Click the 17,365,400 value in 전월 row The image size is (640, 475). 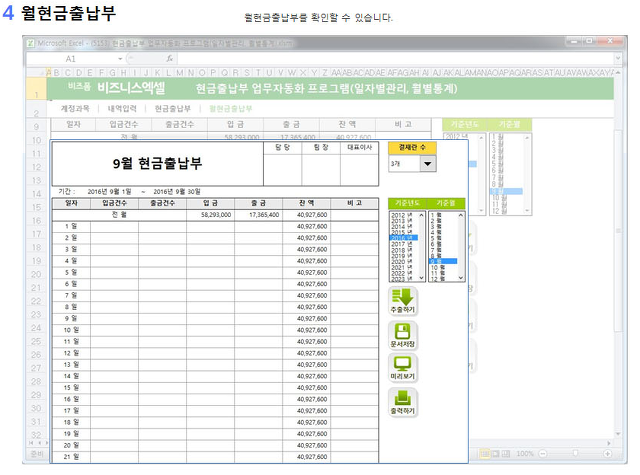264,215
